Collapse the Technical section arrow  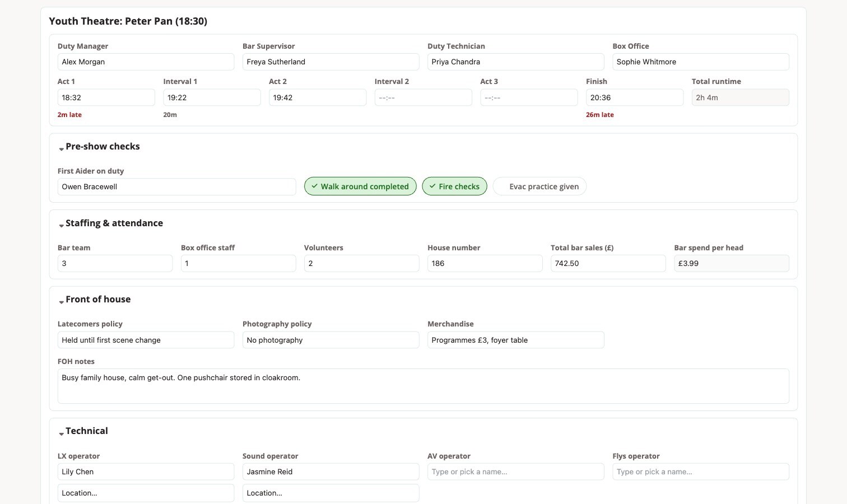[61, 433]
